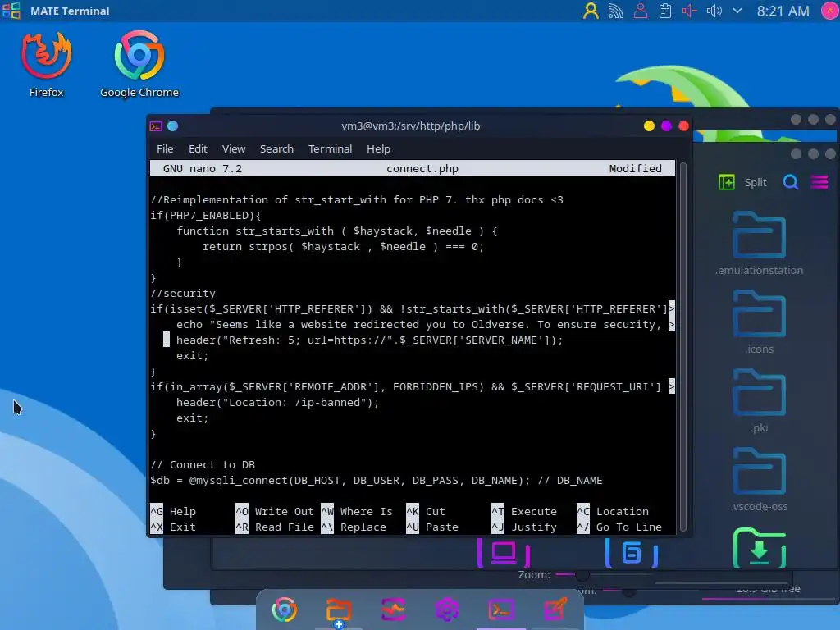Open the Edit menu in terminal

[198, 149]
